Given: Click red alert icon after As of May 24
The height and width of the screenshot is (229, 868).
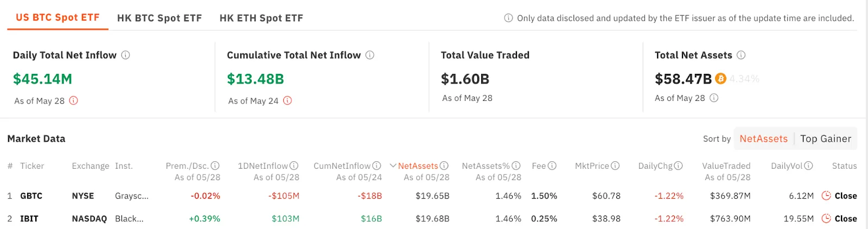Looking at the screenshot, I should [x=288, y=100].
